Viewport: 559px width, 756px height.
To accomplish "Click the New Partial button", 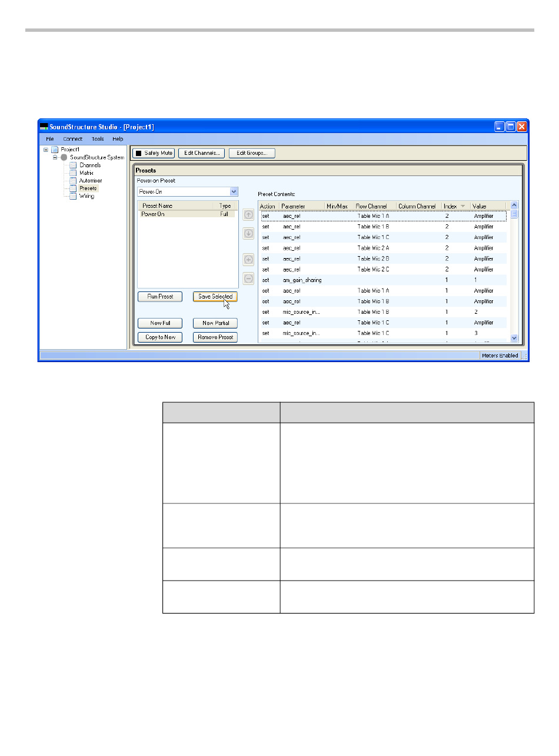I will tap(215, 323).
